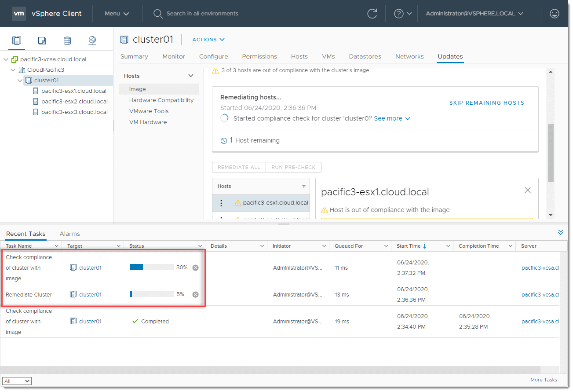Open the Initiator column dropdown
The height and width of the screenshot is (392, 573).
coord(324,246)
